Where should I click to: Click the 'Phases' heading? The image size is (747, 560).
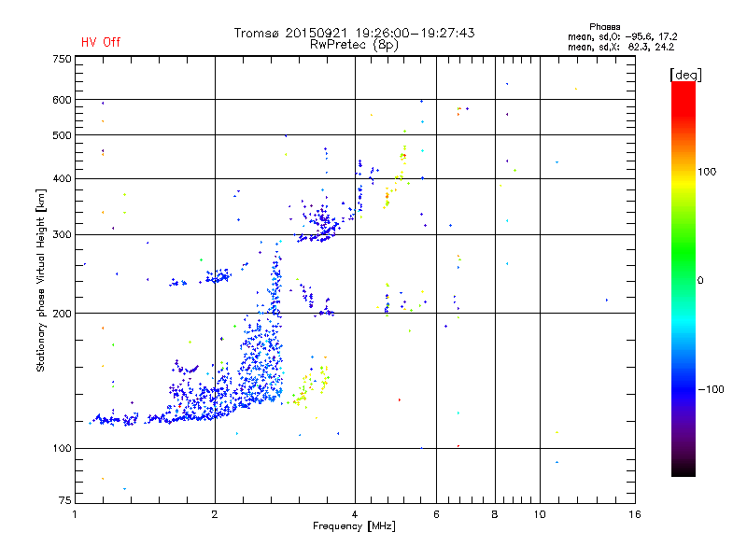point(604,27)
